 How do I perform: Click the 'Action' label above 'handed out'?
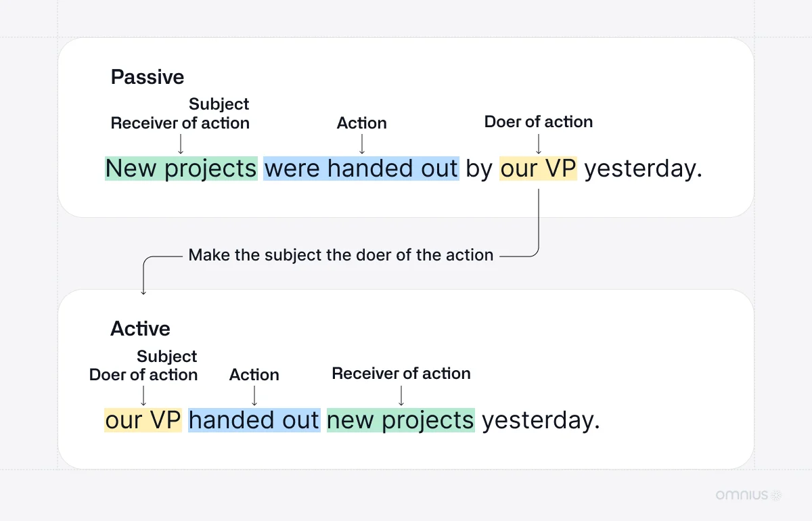(x=254, y=375)
